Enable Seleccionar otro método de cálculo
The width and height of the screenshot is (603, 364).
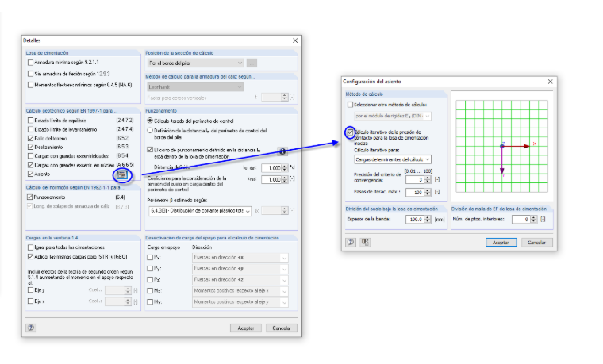pos(350,105)
